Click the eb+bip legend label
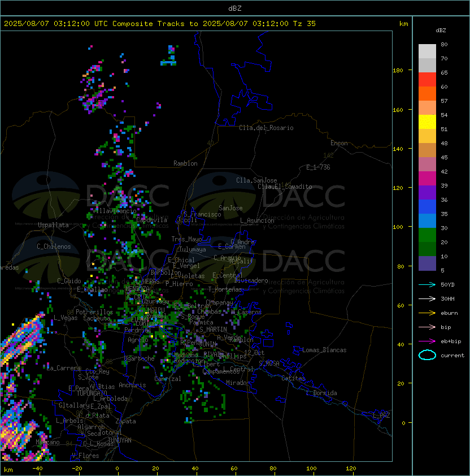470x476 pixels. pyautogui.click(x=451, y=341)
